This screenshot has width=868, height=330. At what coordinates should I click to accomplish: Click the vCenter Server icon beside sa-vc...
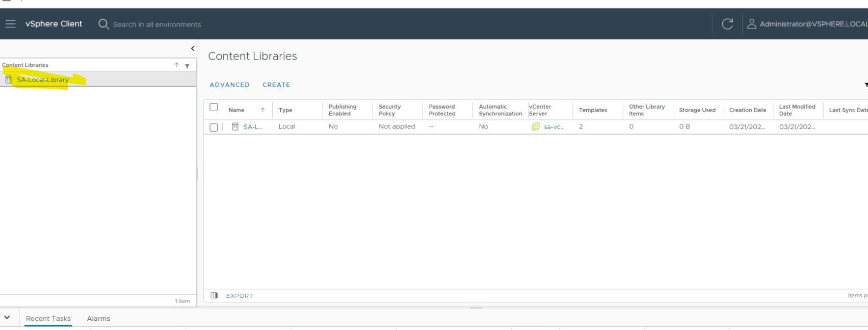pyautogui.click(x=535, y=126)
